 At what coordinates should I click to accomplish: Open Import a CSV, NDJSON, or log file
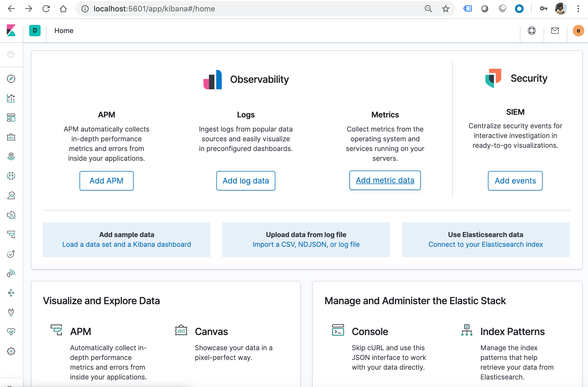[306, 244]
